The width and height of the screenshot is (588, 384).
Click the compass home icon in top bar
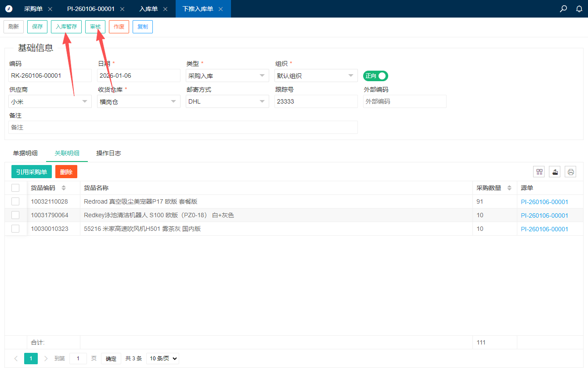click(9, 9)
